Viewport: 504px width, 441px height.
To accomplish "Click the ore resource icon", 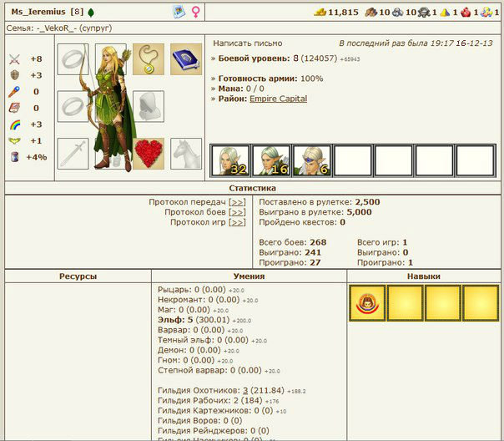I will click(x=397, y=13).
